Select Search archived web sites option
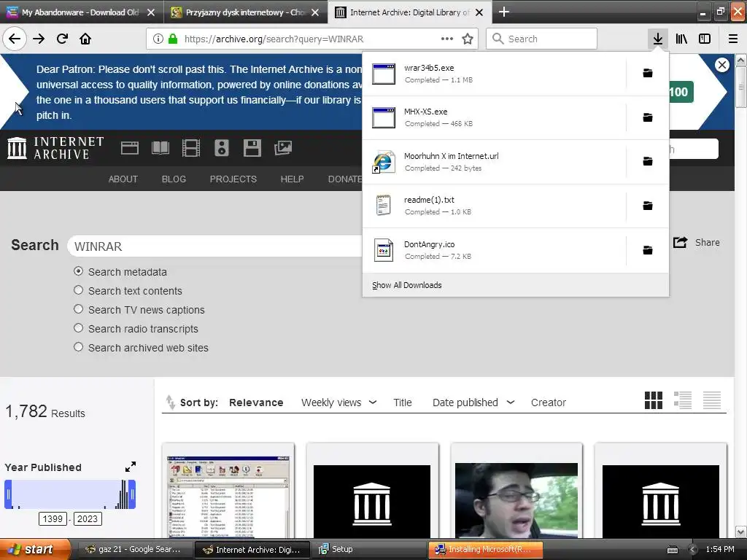Viewport: 747px width, 560px height. pyautogui.click(x=78, y=347)
